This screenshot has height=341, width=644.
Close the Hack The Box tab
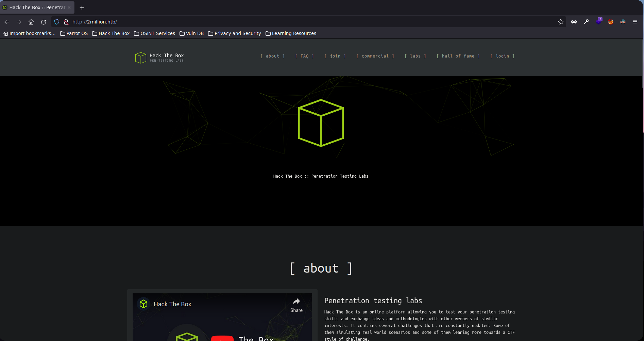click(69, 7)
